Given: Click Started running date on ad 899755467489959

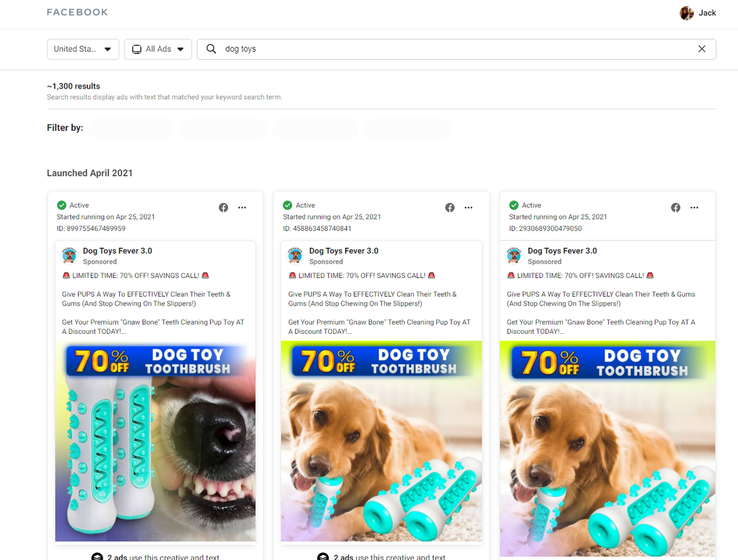Looking at the screenshot, I should point(106,217).
